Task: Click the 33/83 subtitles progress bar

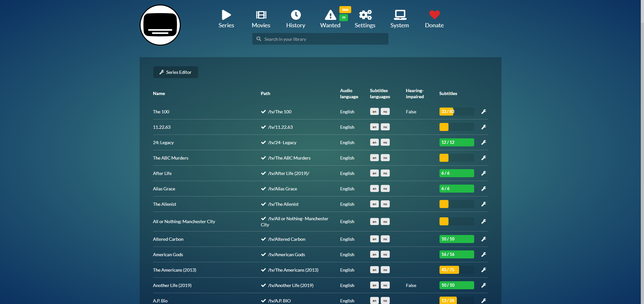Action: (x=456, y=112)
